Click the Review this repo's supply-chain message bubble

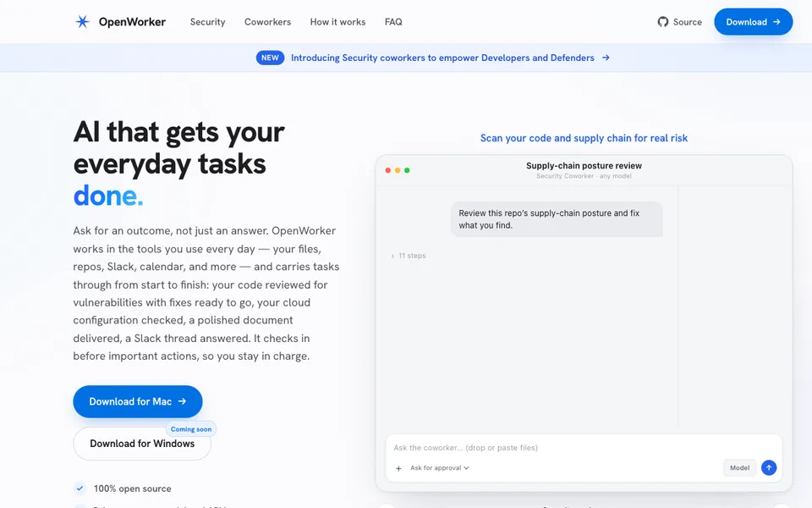(557, 219)
